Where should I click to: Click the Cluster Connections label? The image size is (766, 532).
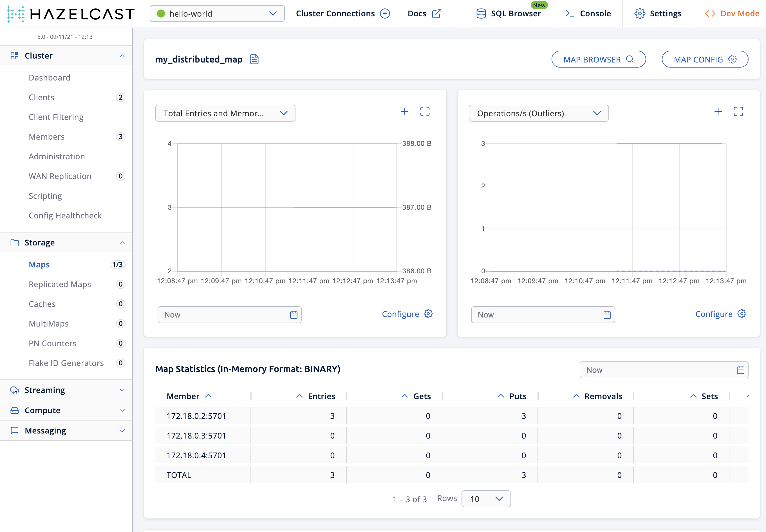[335, 14]
